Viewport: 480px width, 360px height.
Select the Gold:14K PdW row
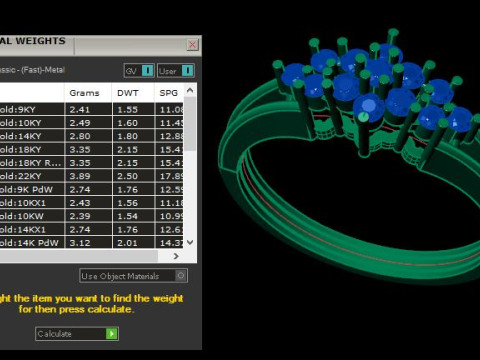[x=92, y=242]
